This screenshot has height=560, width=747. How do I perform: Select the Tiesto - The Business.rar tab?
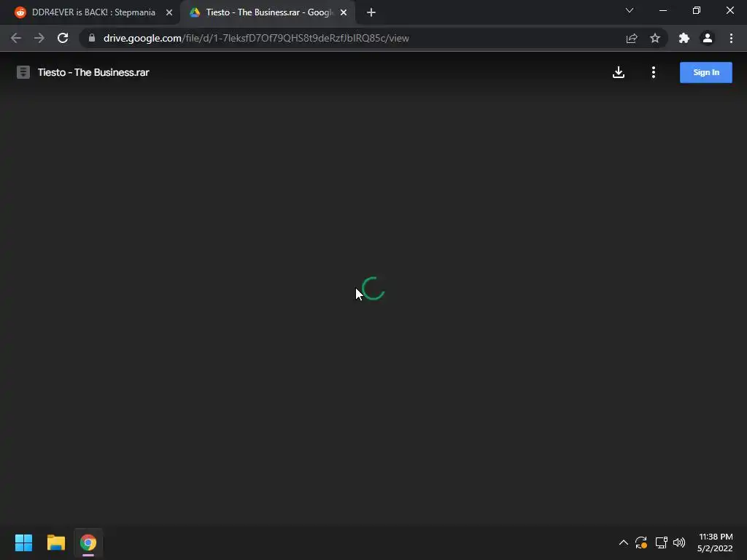click(x=267, y=12)
